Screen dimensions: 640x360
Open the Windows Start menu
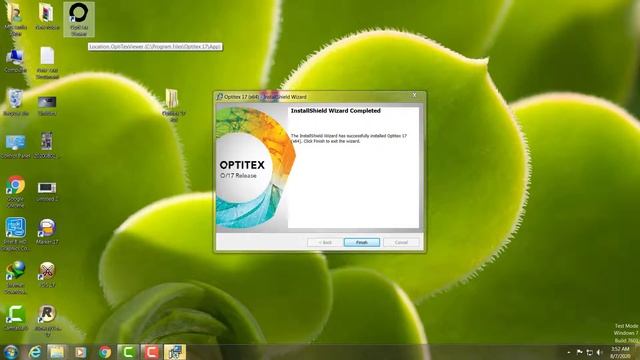11,352
